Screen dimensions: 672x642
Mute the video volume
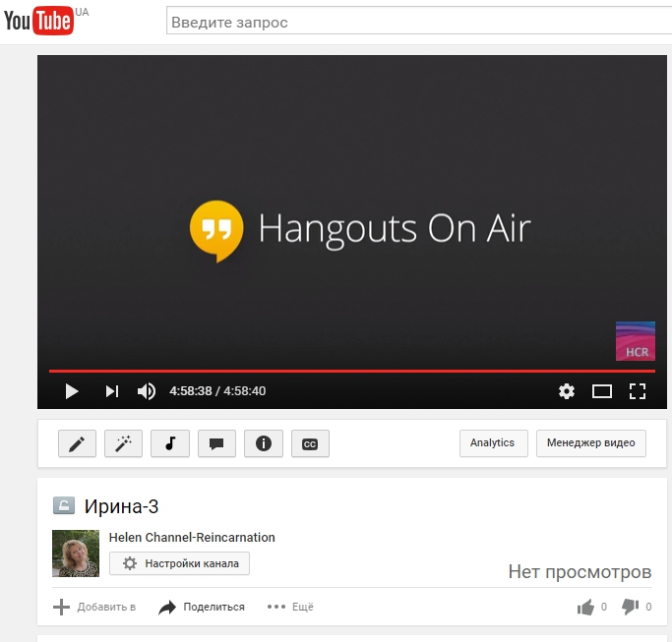pos(147,391)
